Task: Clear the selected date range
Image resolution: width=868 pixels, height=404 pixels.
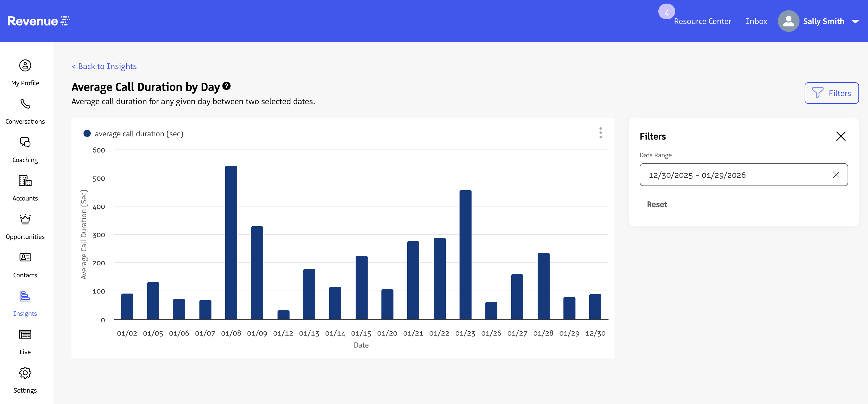Action: pos(836,175)
